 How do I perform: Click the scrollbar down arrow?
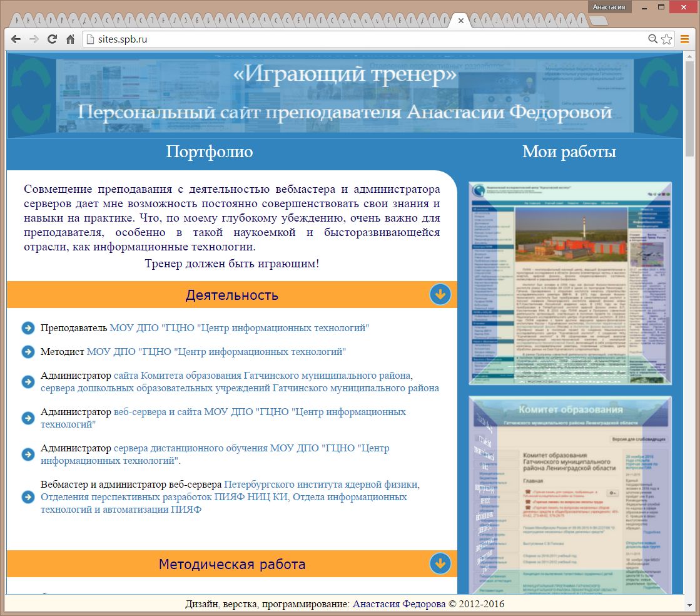point(689,606)
